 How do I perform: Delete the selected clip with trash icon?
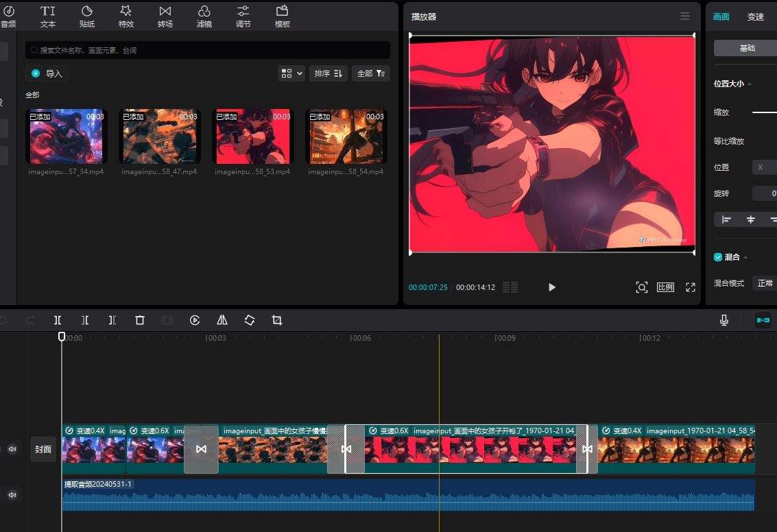point(140,320)
